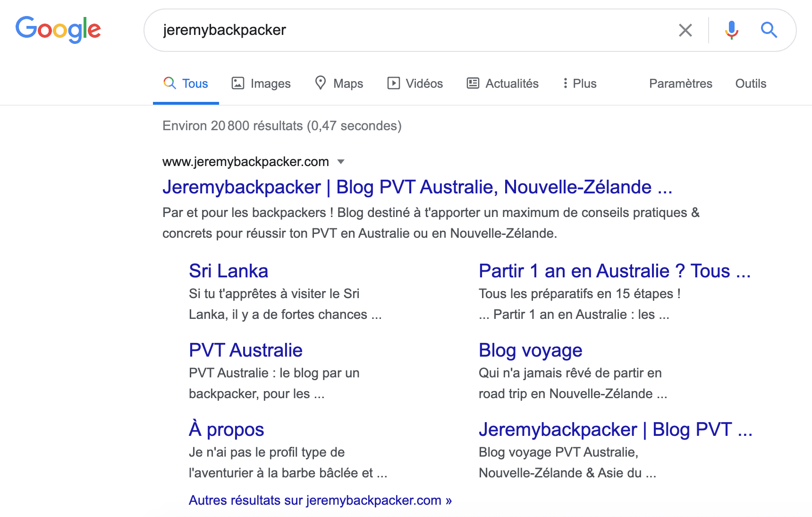
Task: Click the snippet text starting Par et pour les backpackers
Action: click(431, 223)
